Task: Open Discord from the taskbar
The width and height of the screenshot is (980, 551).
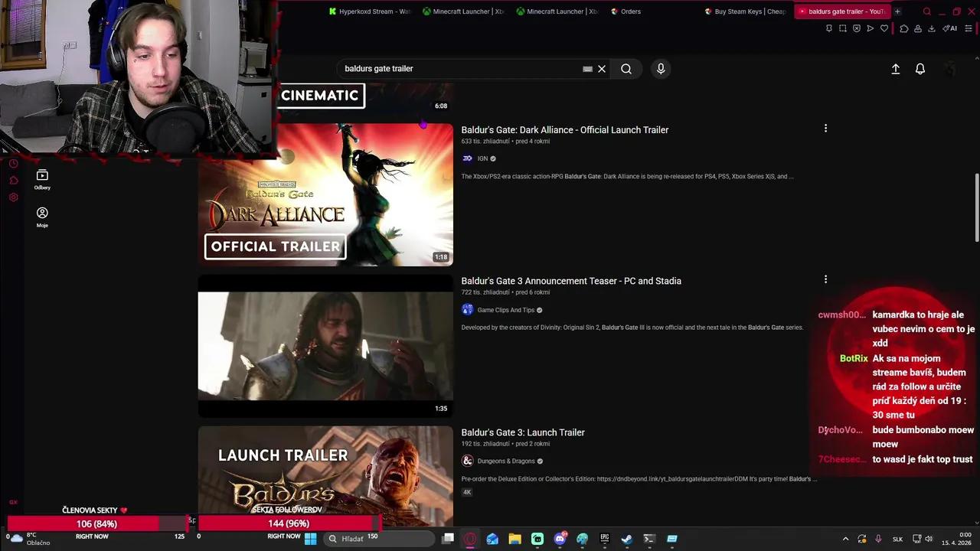Action: 560,539
